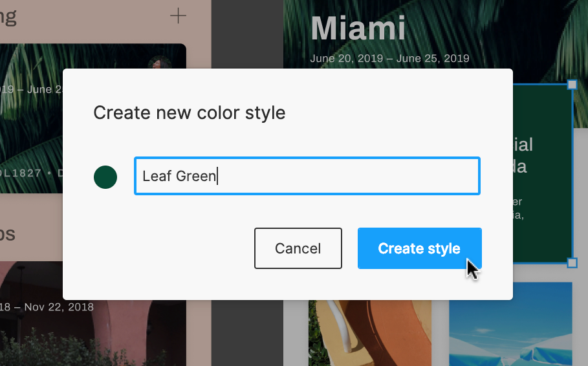
Task: Confirm with the Create style button
Action: (419, 248)
